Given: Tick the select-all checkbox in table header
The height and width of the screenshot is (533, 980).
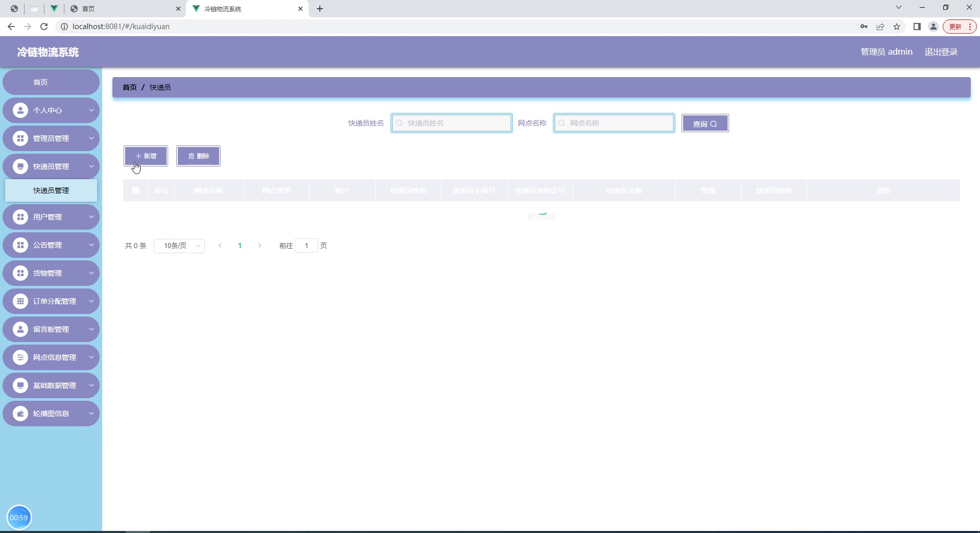Looking at the screenshot, I should click(136, 190).
